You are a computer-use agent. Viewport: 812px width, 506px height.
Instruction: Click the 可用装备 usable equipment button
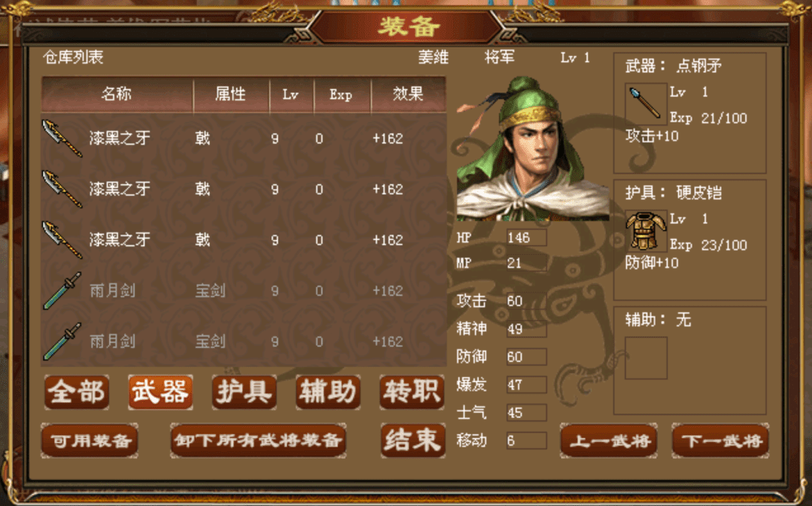point(89,441)
